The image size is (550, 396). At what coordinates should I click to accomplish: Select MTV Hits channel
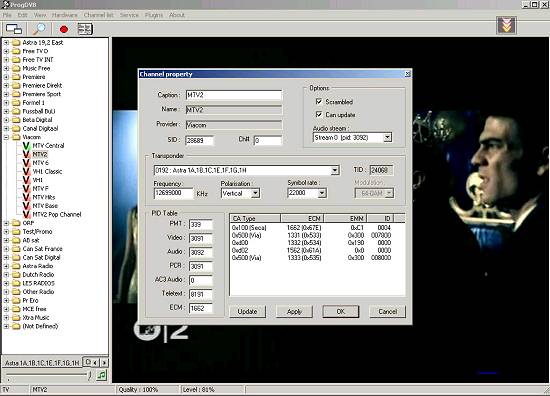43,197
